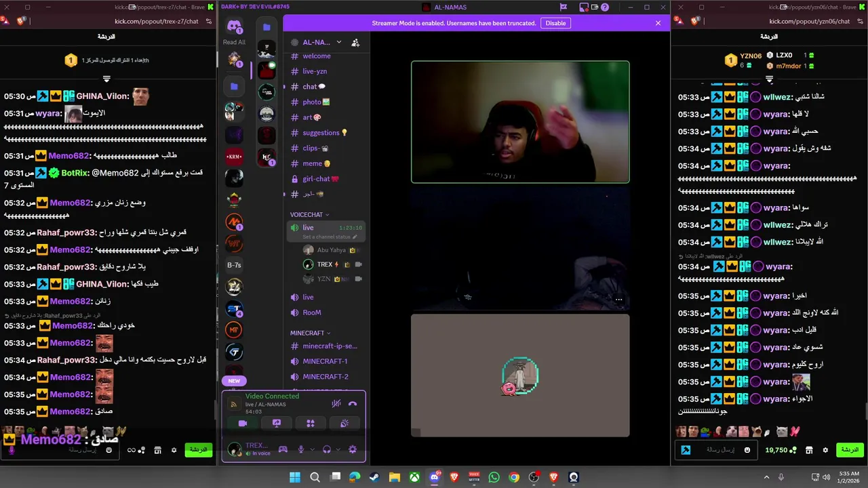
Task: Click Read All in Discord sidebar
Action: point(234,42)
